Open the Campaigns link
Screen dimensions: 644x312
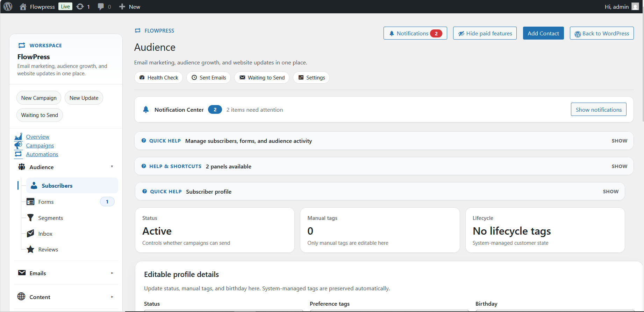[40, 145]
